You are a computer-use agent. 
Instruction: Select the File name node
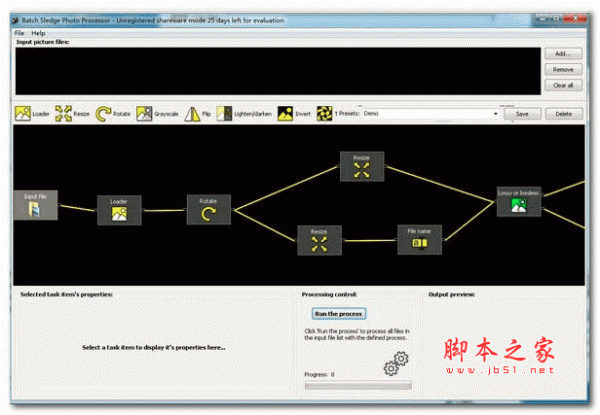(420, 239)
